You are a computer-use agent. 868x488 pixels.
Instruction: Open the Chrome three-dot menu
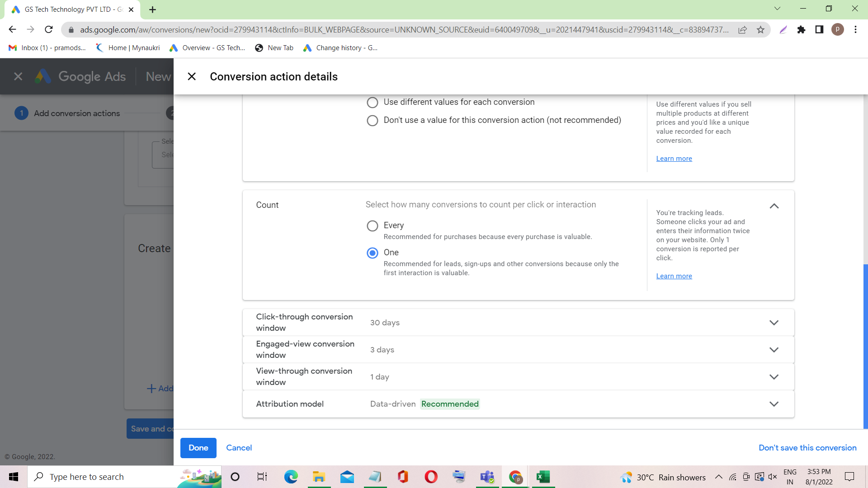tap(855, 30)
